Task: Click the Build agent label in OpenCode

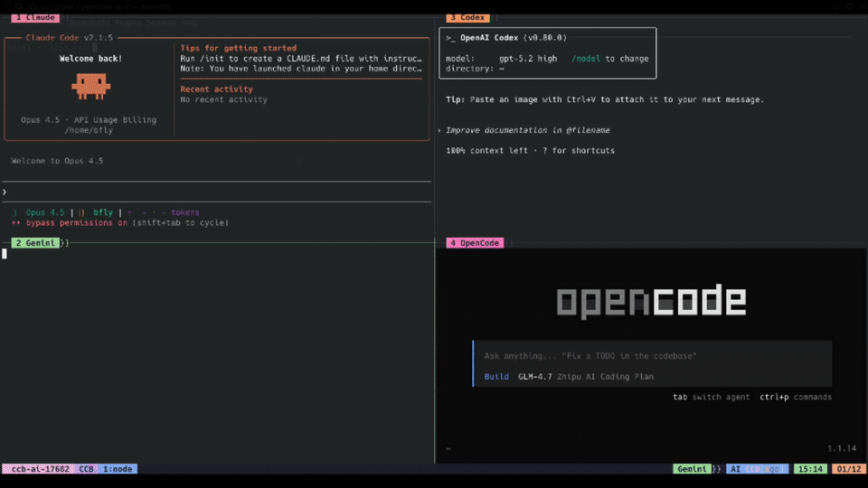Action: 496,376
